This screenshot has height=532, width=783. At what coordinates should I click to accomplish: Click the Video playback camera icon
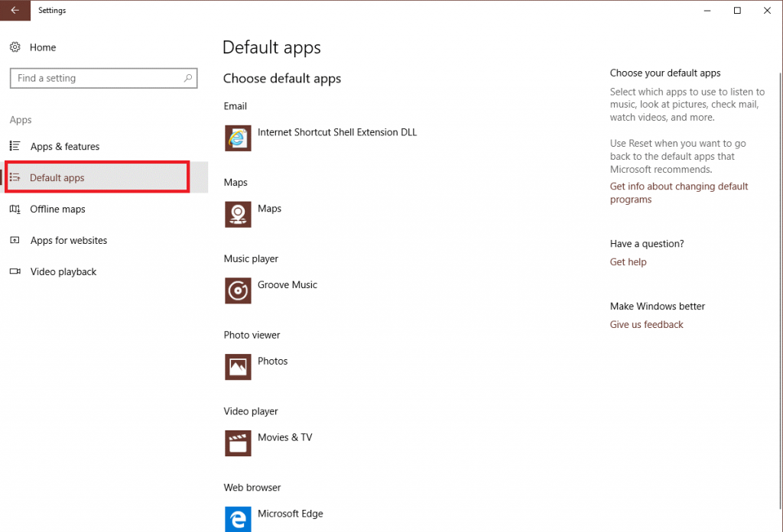(x=15, y=271)
